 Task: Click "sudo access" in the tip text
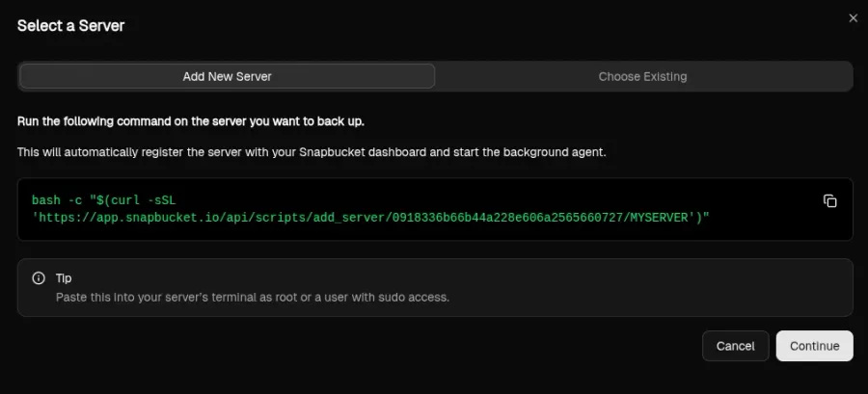click(417, 298)
